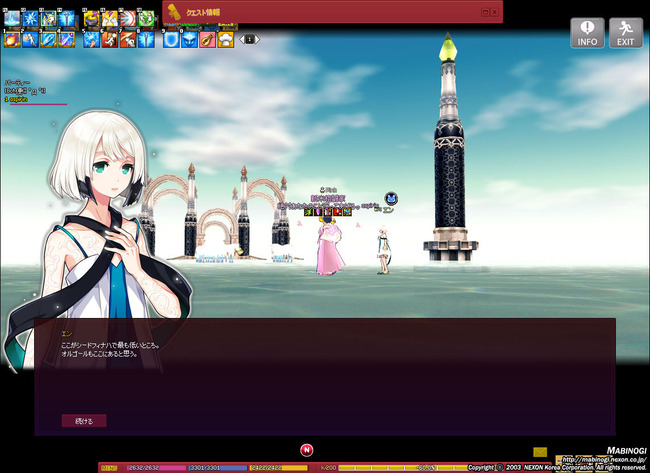Click the NPC standing in the white dress

point(383,250)
